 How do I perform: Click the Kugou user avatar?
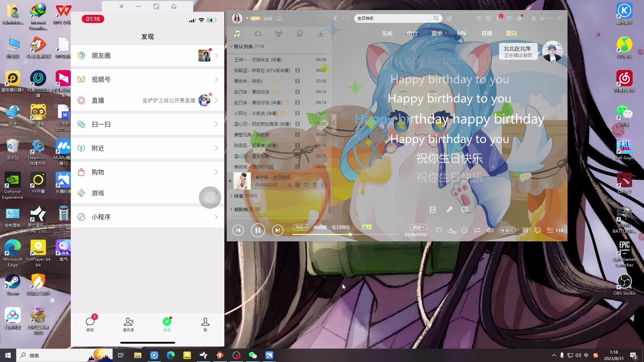[x=237, y=18]
